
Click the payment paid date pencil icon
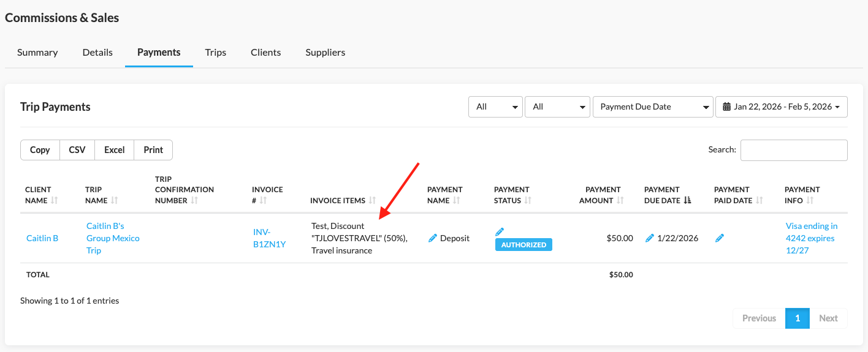coord(720,238)
